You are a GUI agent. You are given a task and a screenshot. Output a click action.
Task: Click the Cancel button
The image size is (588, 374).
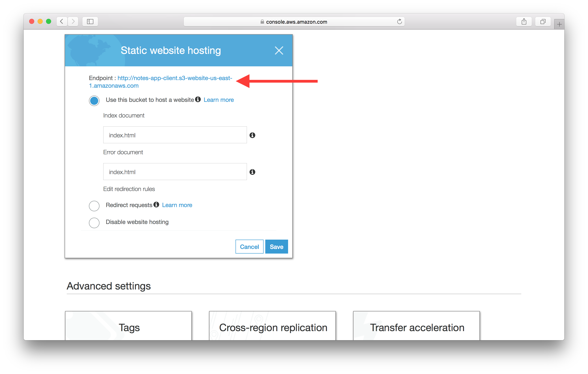pyautogui.click(x=249, y=247)
